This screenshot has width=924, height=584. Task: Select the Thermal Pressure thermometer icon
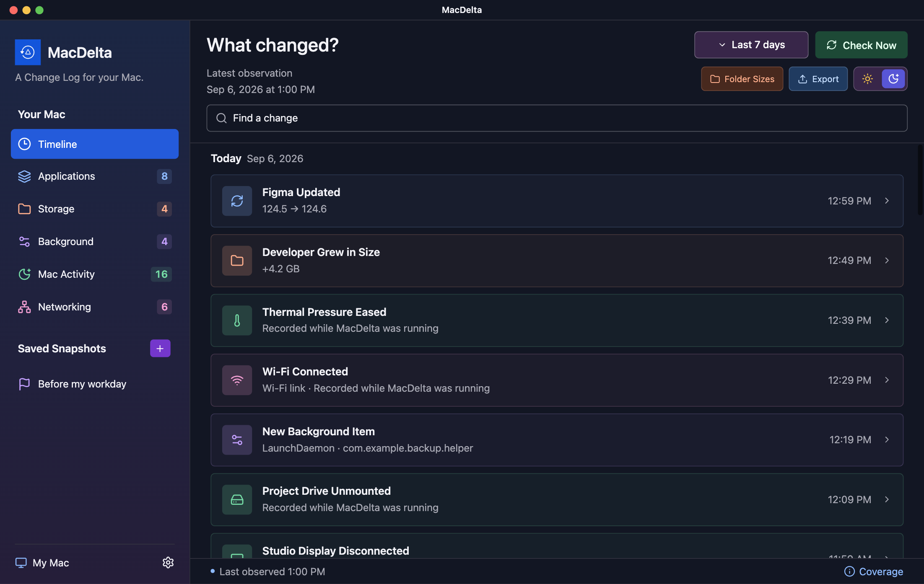237,320
